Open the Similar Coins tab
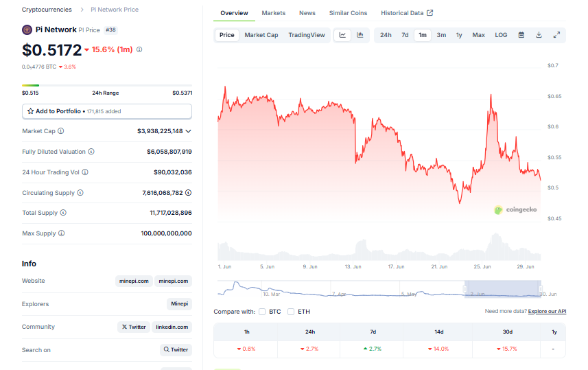 (x=348, y=13)
